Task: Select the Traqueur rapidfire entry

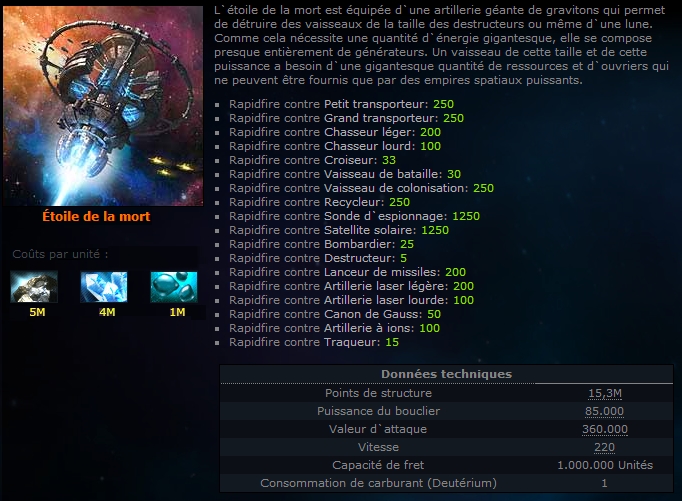Action: [x=314, y=342]
